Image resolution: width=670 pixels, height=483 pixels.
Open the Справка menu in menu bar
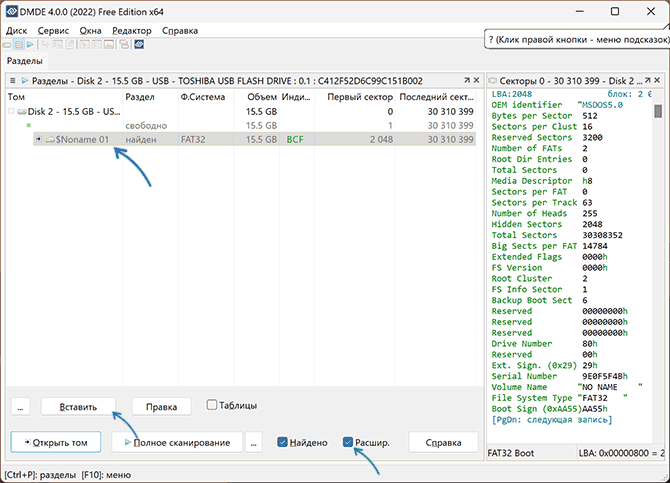point(180,31)
